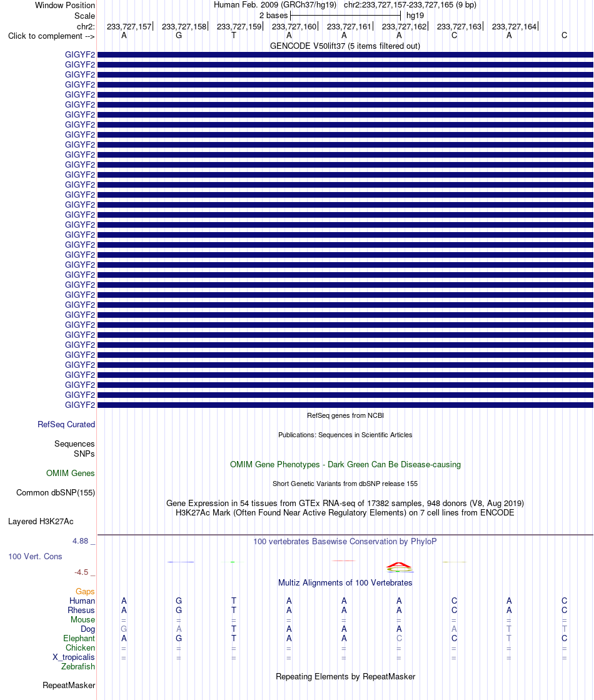
Task: Click the orange Gaps row label
Action: pyautogui.click(x=85, y=592)
